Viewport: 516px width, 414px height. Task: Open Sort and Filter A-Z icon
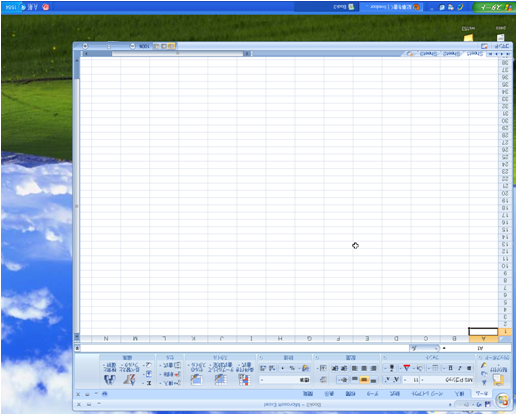tap(130, 373)
